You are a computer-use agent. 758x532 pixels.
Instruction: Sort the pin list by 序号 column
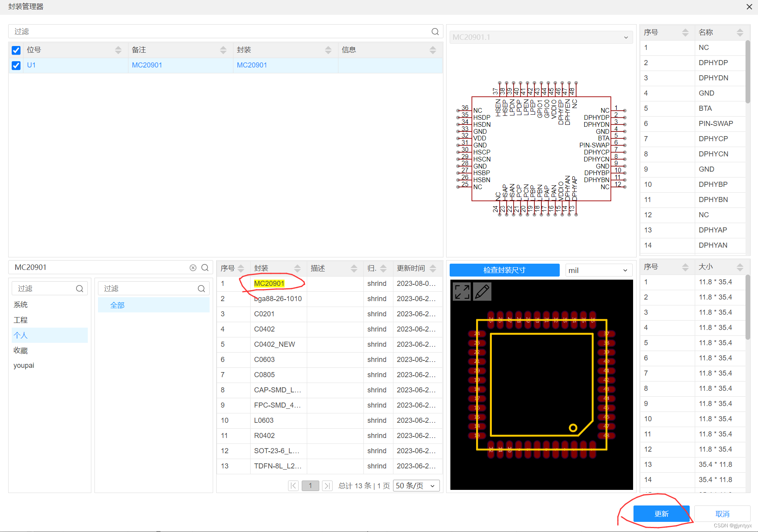[686, 32]
